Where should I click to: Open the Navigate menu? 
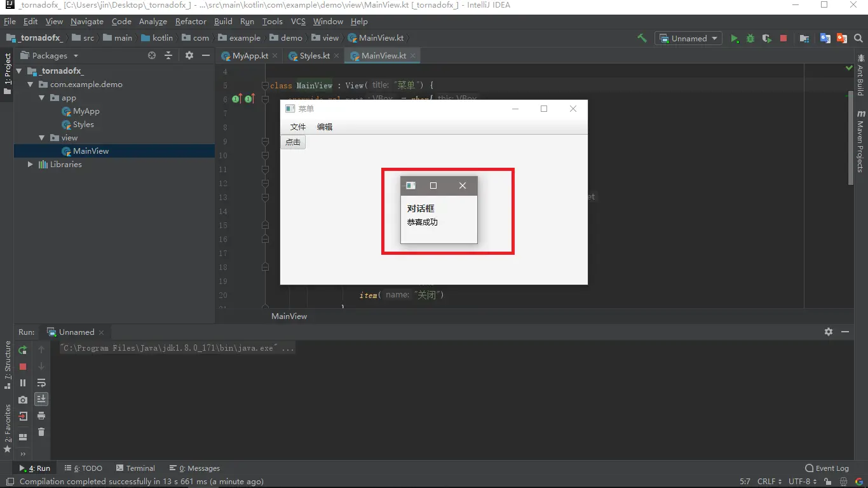pyautogui.click(x=86, y=22)
